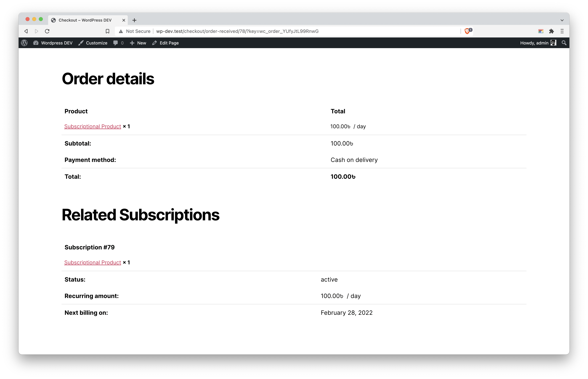Reload the page with the refresh icon
Viewport: 588px width, 379px height.
47,31
